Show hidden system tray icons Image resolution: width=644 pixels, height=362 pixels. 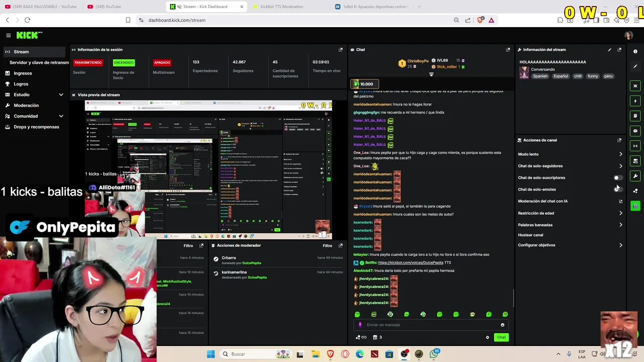(x=558, y=354)
